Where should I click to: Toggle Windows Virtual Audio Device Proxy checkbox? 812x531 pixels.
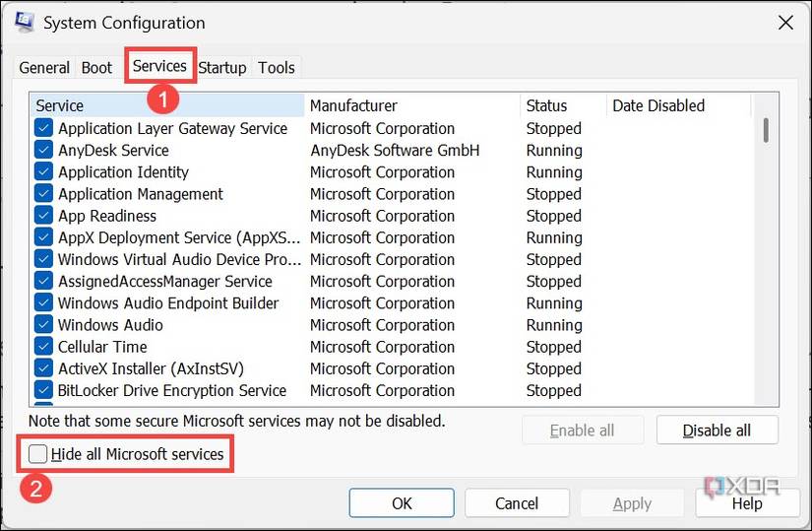tap(43, 259)
